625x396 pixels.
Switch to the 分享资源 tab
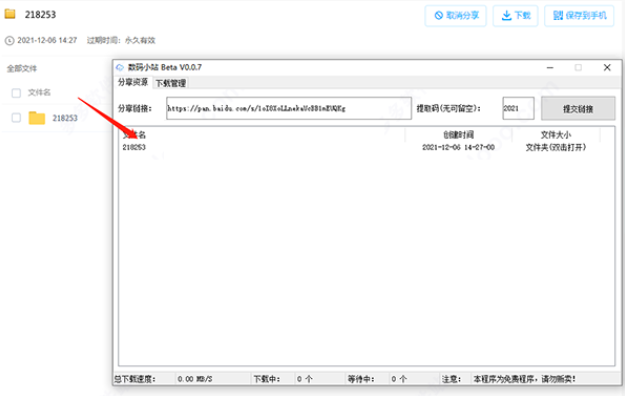pos(133,82)
